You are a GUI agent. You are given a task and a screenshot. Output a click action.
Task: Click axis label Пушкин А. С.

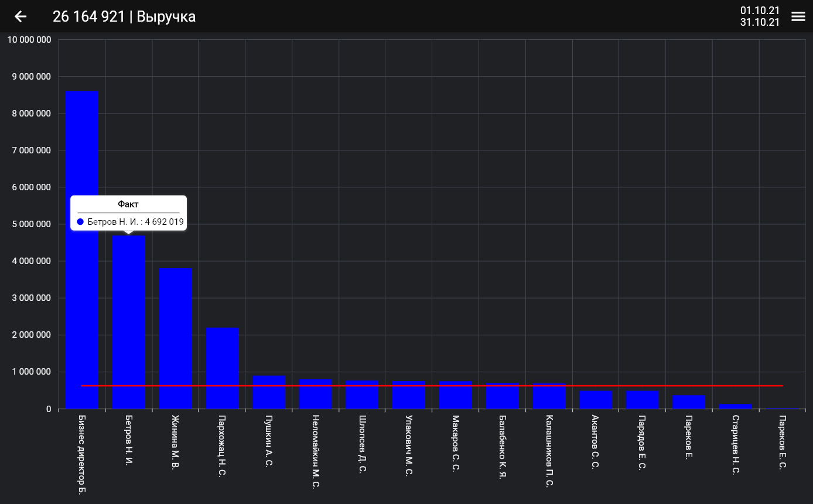(x=269, y=441)
